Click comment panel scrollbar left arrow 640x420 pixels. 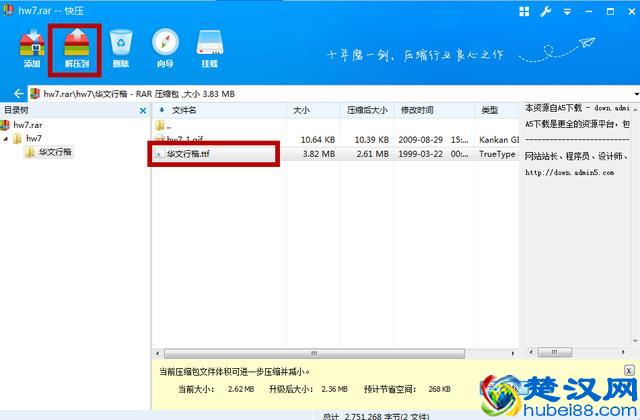[530, 352]
